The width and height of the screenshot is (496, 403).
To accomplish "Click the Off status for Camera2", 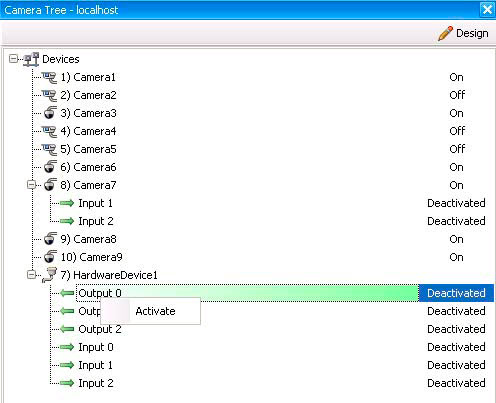I will click(457, 95).
